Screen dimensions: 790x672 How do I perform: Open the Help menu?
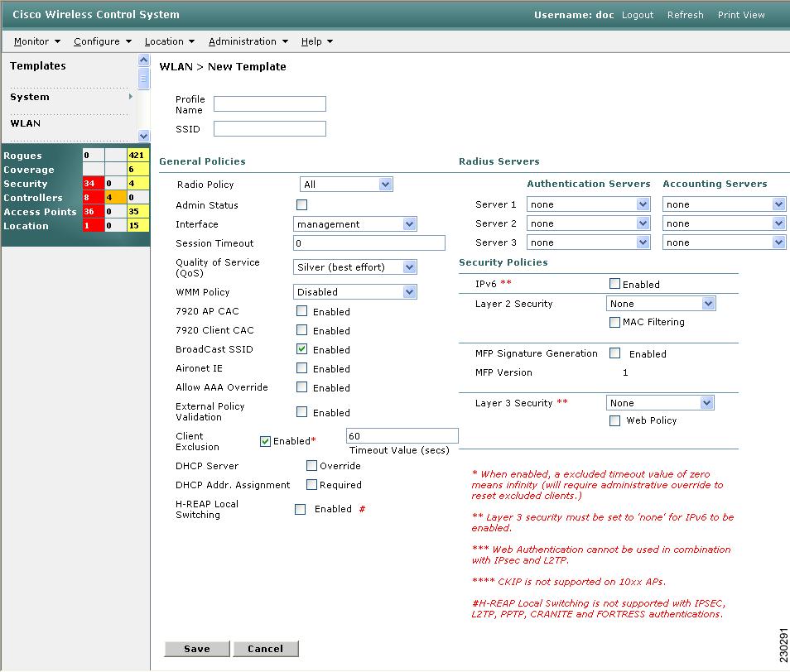(x=317, y=41)
